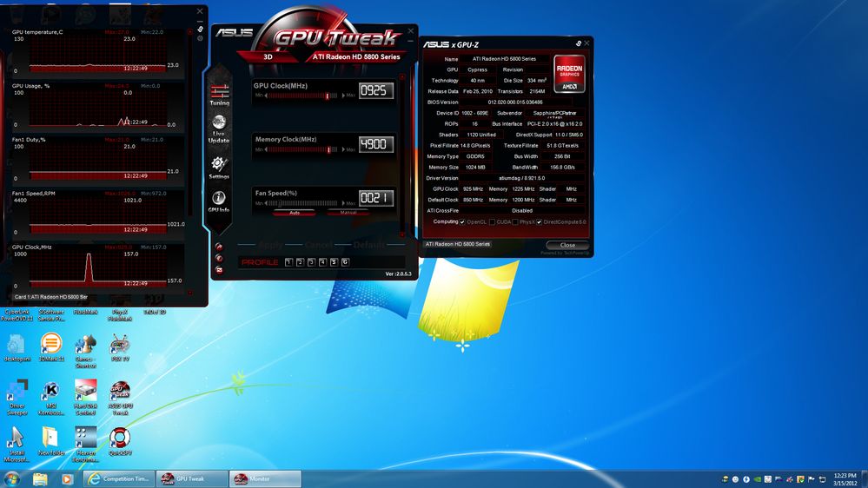Image resolution: width=868 pixels, height=488 pixels.
Task: Click the Fan Speed value field 0021
Action: point(376,198)
